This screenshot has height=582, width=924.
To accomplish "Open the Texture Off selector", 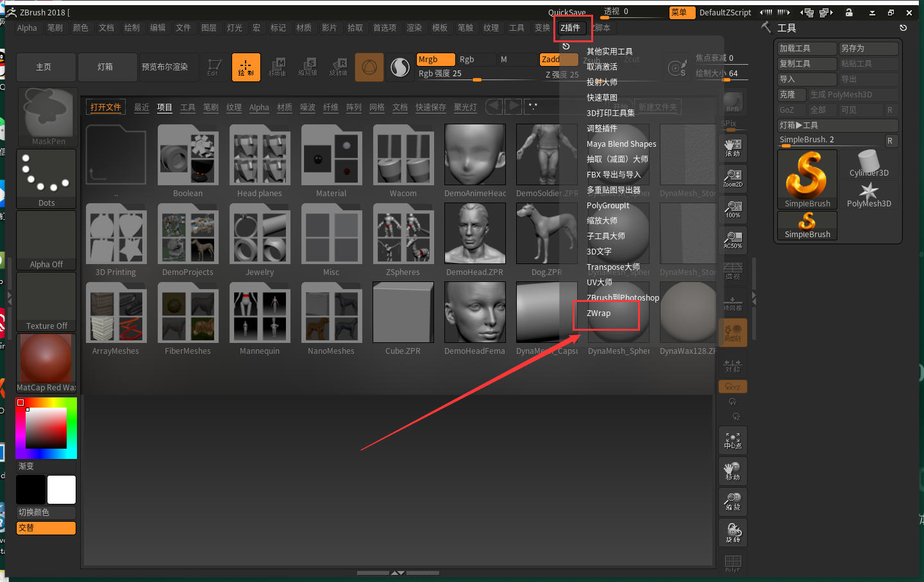I will pyautogui.click(x=47, y=302).
